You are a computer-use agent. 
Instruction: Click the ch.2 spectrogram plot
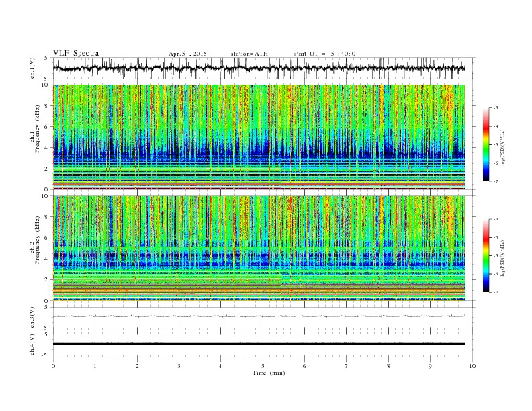(259, 248)
